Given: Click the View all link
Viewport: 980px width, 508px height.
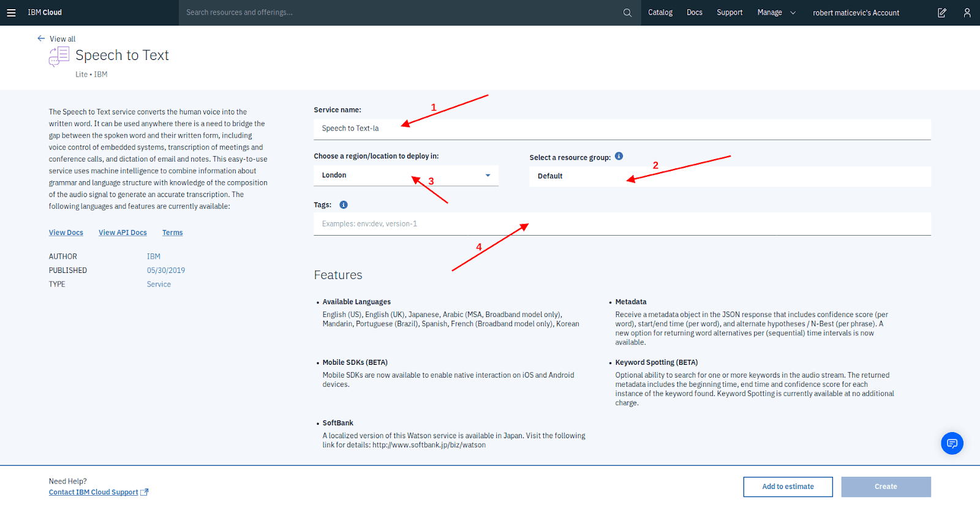Looking at the screenshot, I should 62,39.
